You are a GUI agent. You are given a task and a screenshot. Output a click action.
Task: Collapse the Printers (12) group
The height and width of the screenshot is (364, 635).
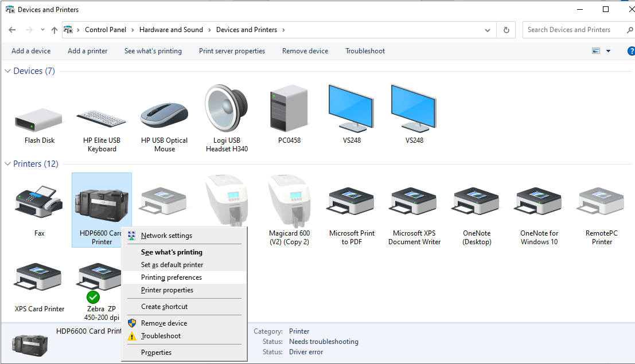(7, 164)
